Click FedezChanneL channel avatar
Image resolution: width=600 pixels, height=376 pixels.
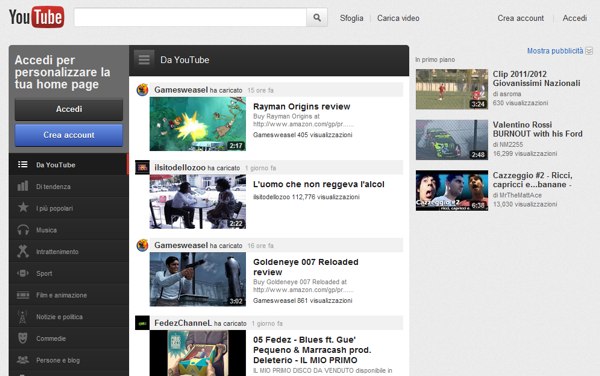[142, 323]
